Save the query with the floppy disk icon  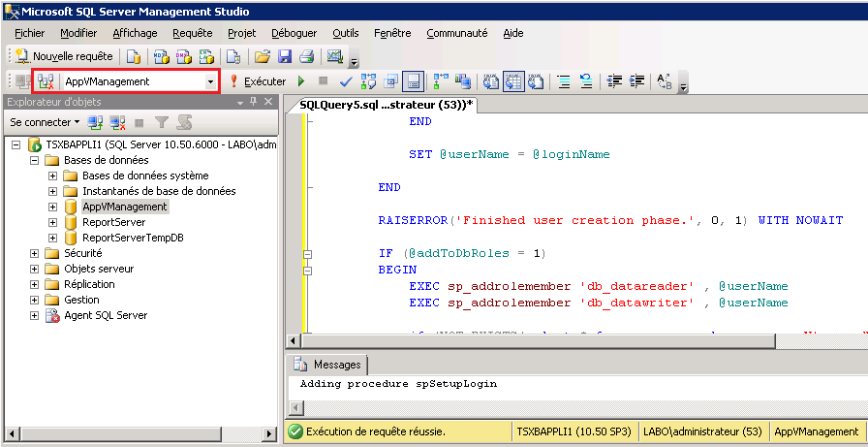coord(285,56)
